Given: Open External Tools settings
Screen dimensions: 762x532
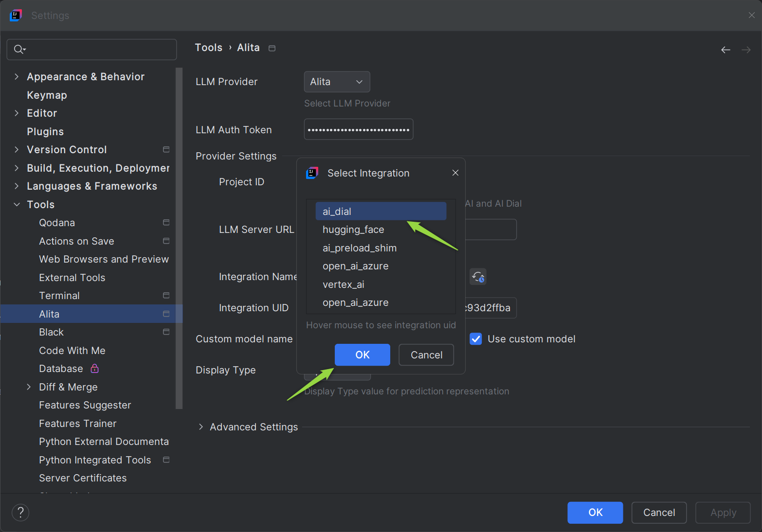Looking at the screenshot, I should click(x=72, y=277).
